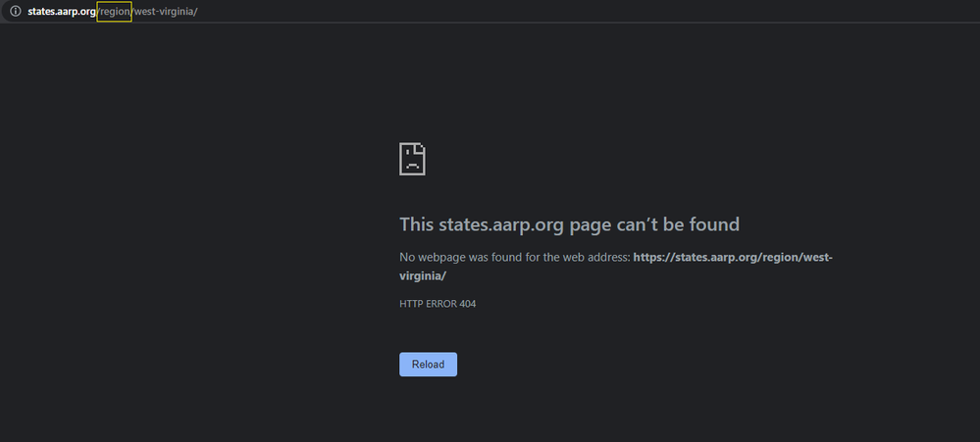Click "https://" at the bold URL's start

[x=655, y=258]
